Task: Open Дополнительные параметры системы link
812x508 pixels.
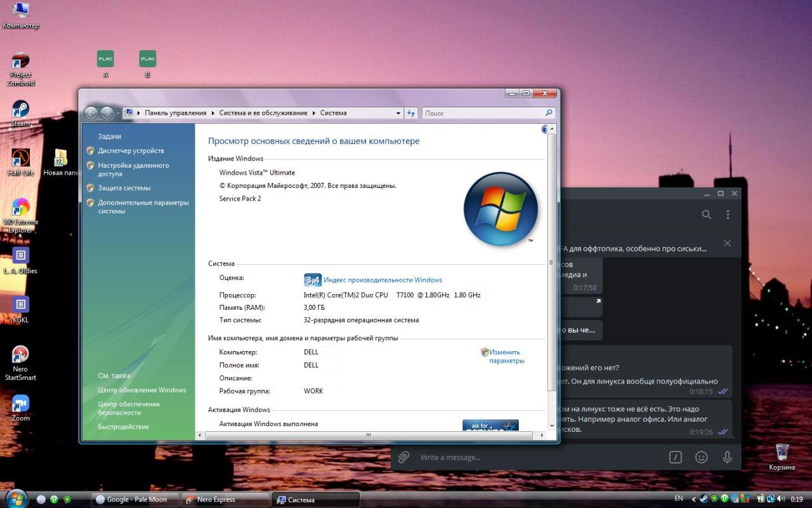Action: tap(143, 207)
